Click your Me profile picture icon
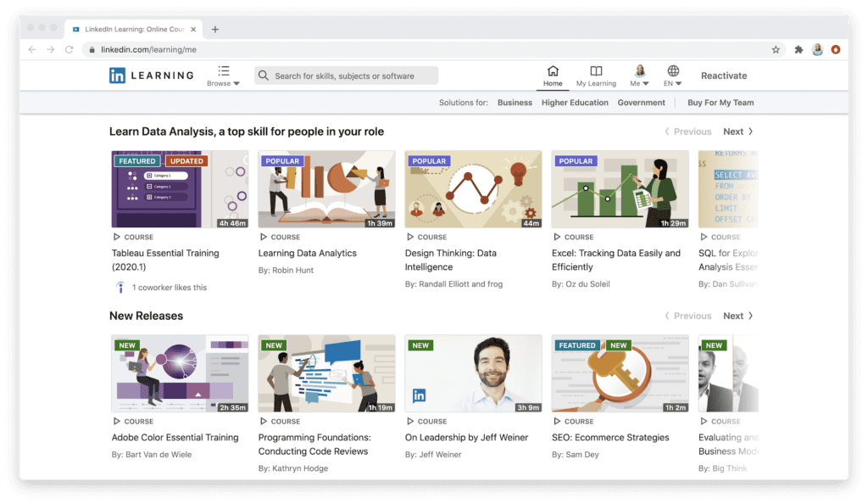 pyautogui.click(x=638, y=71)
